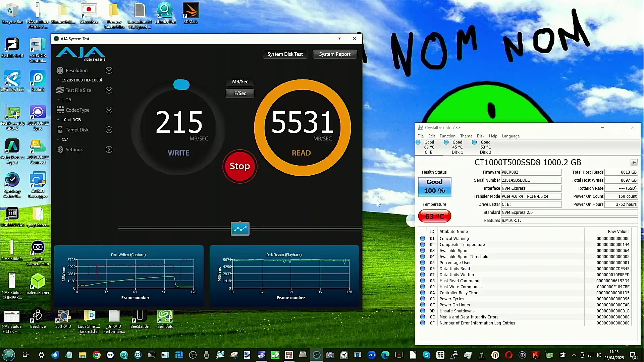Open the Settings arrow in AJA
Image resolution: width=644 pixels, height=362 pixels.
coord(109,149)
